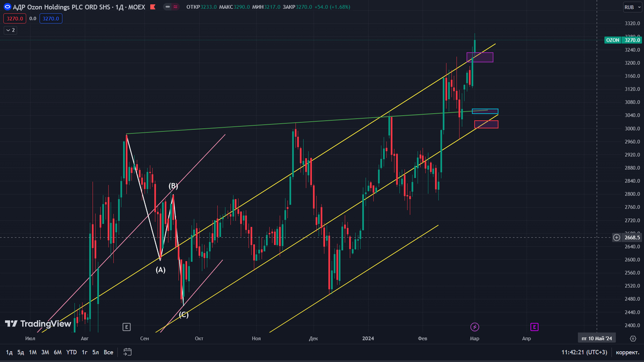Click the purple lightning event marker near March

coord(474,327)
